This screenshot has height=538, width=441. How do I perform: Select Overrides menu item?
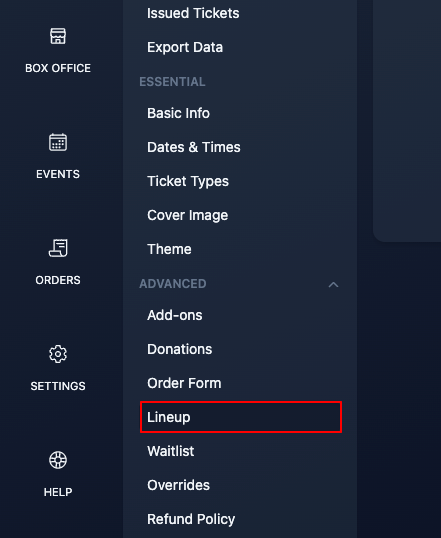[x=178, y=485]
